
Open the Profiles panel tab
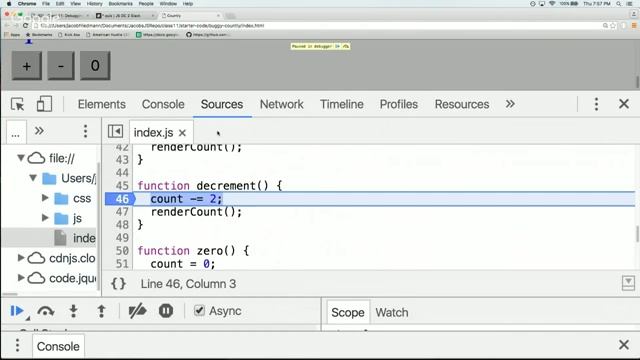[399, 104]
